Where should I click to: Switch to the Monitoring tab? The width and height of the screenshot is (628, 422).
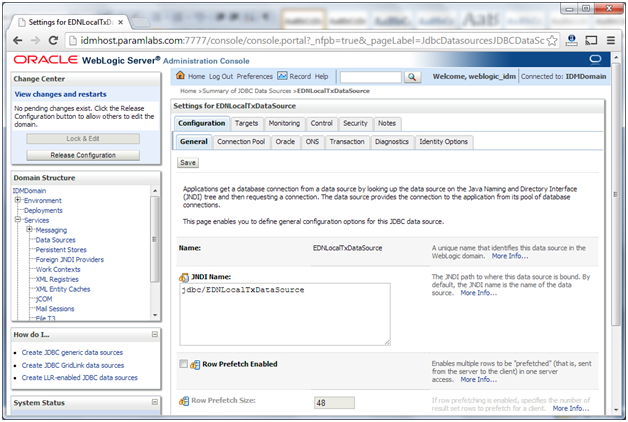[x=284, y=123]
